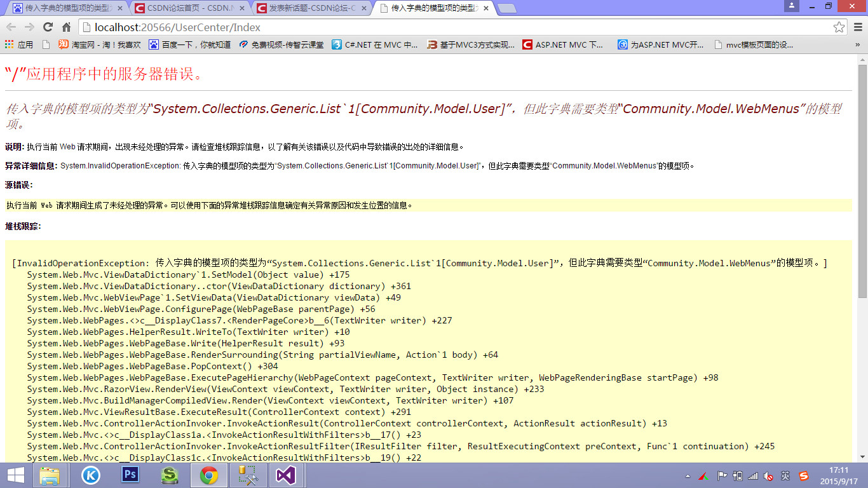Screen dimensions: 868x488
Task: Open the 为ASP.NET MVC开 bookmark
Action: (661, 44)
